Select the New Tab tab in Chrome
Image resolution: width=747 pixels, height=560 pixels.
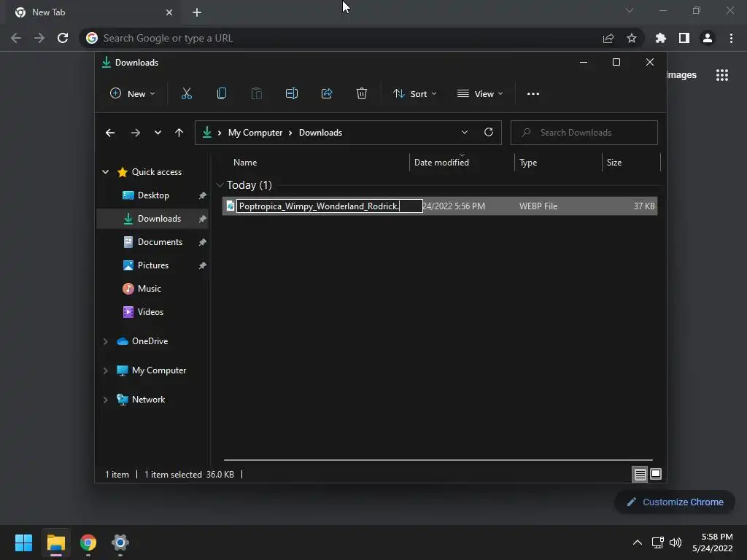(93, 12)
